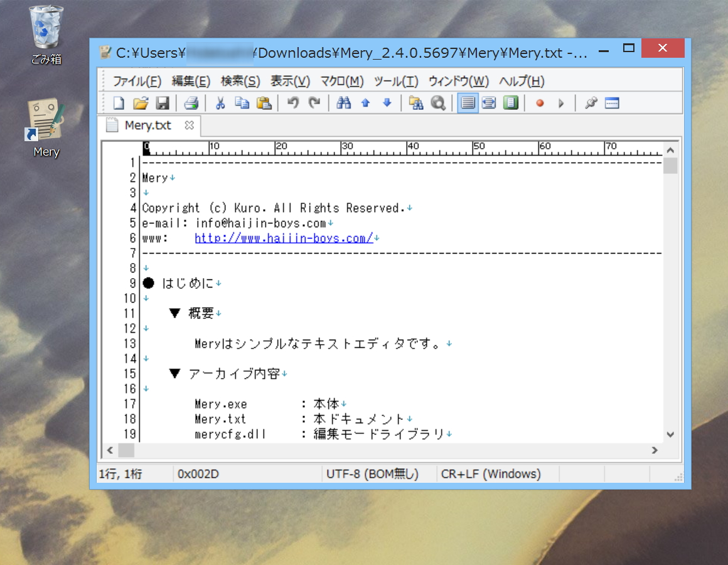Enable wrap-by-window view mode
Image resolution: width=728 pixels, height=565 pixels.
[x=489, y=102]
